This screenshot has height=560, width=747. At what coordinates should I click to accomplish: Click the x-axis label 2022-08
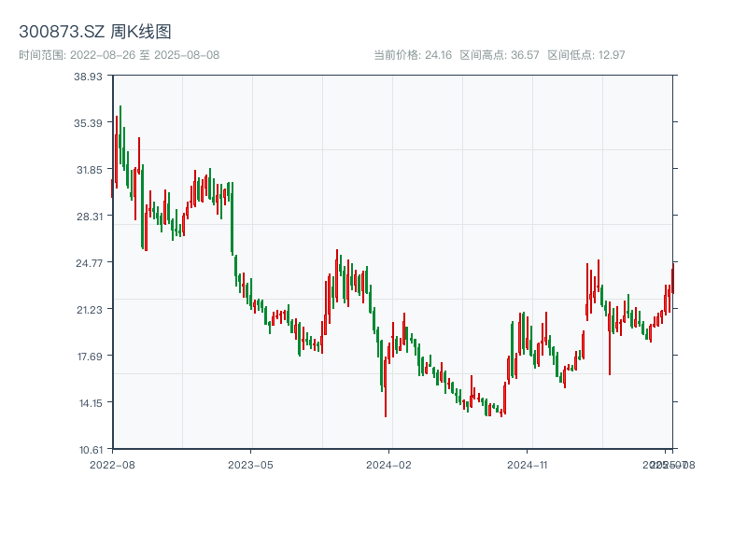112,465
